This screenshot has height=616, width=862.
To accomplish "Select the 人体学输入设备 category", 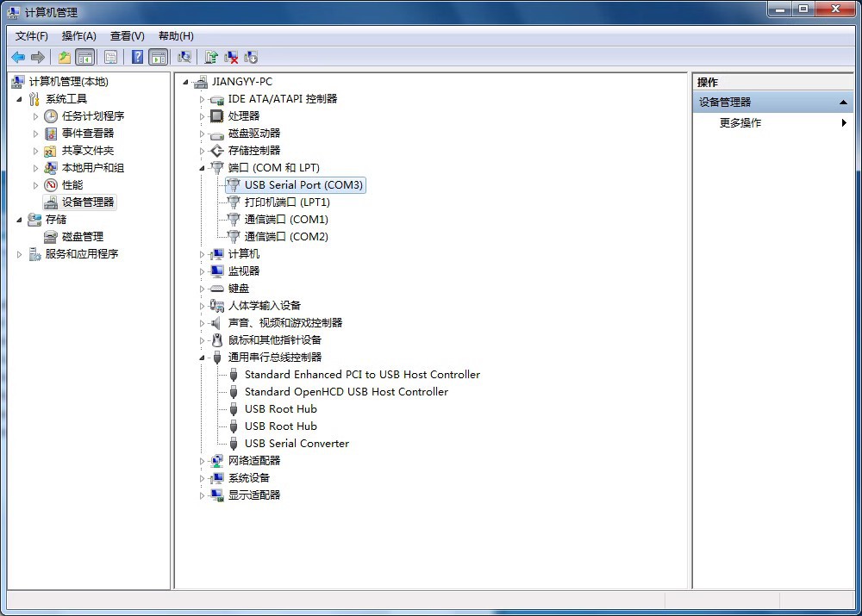I will click(x=264, y=306).
